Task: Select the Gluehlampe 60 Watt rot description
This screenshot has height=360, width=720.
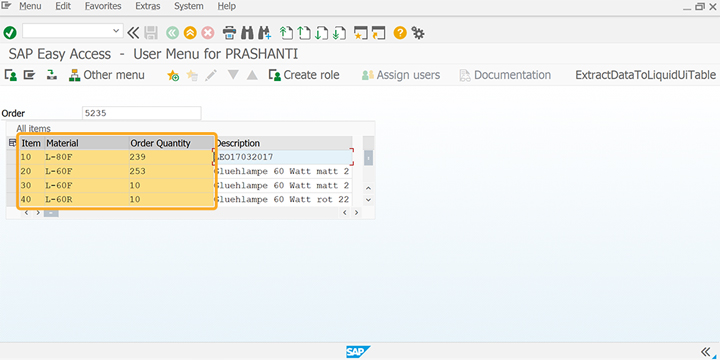Action: (x=283, y=200)
